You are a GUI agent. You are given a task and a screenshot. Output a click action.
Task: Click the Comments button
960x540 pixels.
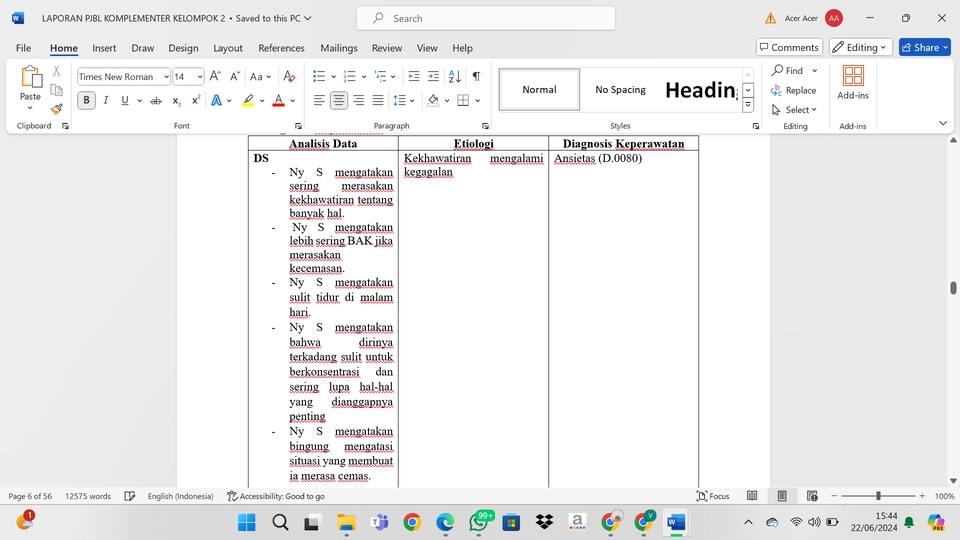(x=789, y=47)
